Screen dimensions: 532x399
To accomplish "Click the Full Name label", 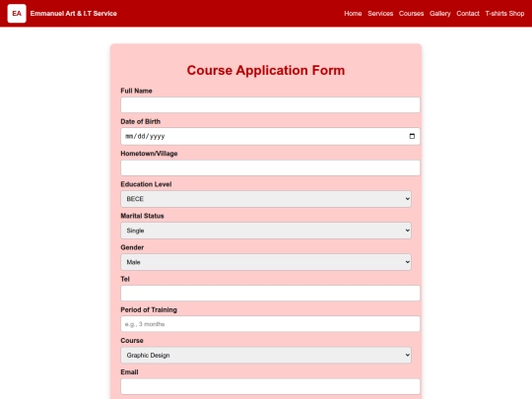I will (x=136, y=91).
